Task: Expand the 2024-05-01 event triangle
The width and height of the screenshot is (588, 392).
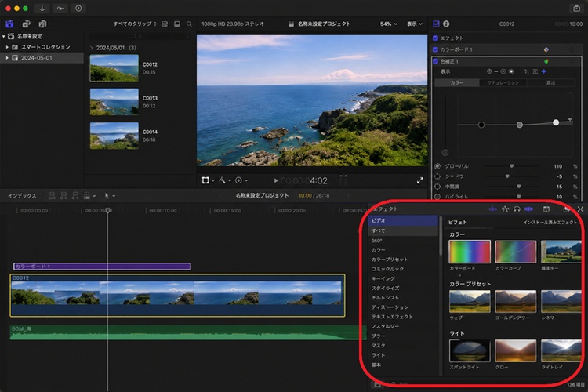Action: pos(7,58)
